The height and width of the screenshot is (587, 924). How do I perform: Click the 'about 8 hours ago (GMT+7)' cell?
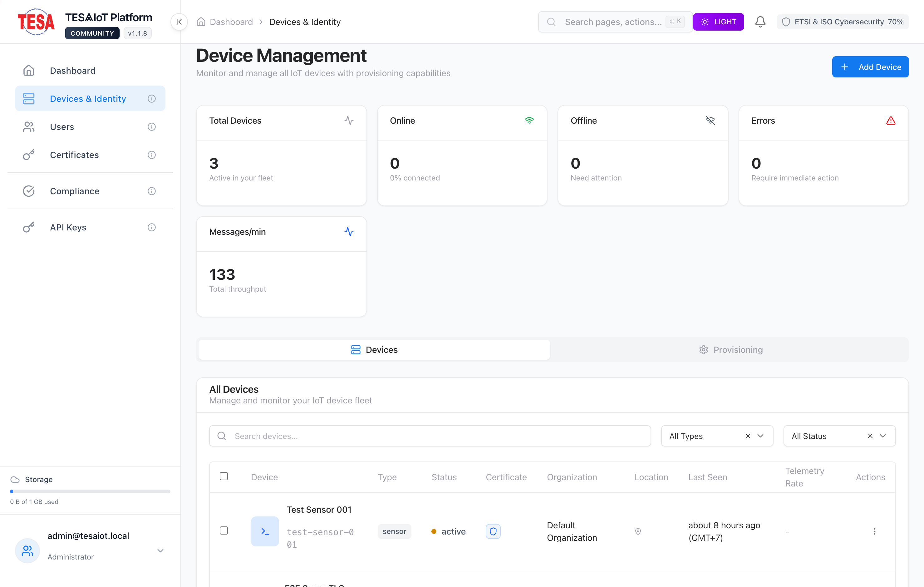click(x=724, y=531)
